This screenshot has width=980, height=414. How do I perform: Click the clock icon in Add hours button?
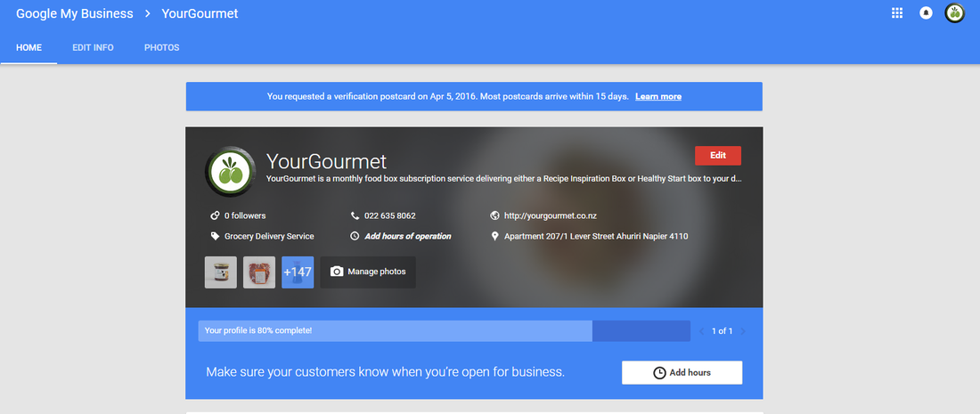tap(659, 373)
